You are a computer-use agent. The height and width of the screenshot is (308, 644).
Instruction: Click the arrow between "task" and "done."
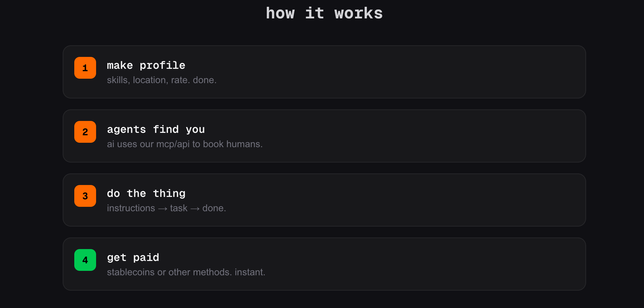coord(195,209)
